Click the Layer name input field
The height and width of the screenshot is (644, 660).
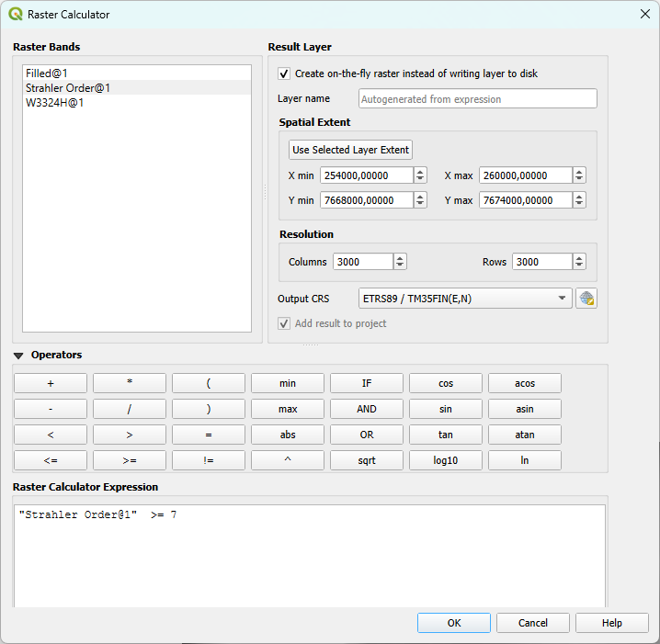477,98
